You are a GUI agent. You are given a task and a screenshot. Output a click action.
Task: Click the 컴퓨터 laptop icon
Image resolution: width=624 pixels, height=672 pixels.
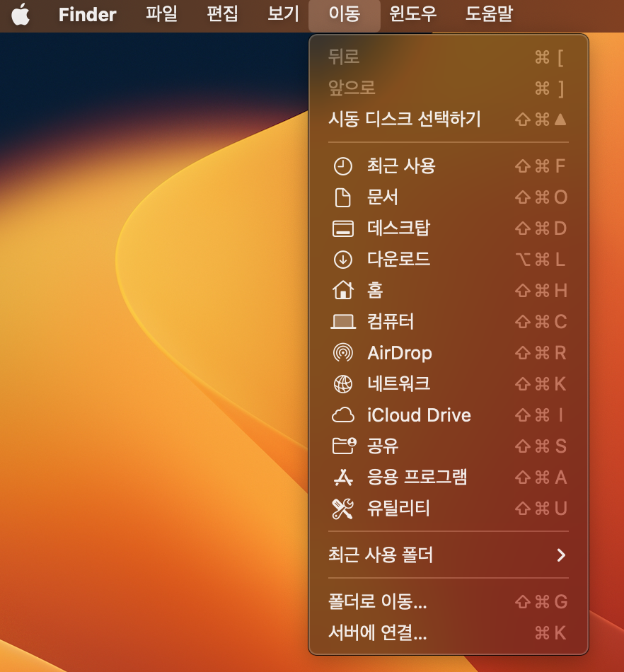click(x=343, y=322)
